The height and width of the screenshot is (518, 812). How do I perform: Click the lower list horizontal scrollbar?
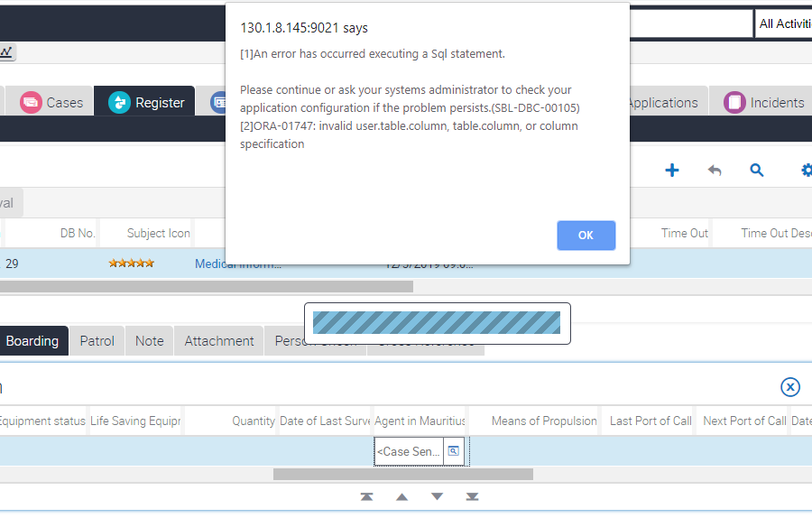click(403, 474)
